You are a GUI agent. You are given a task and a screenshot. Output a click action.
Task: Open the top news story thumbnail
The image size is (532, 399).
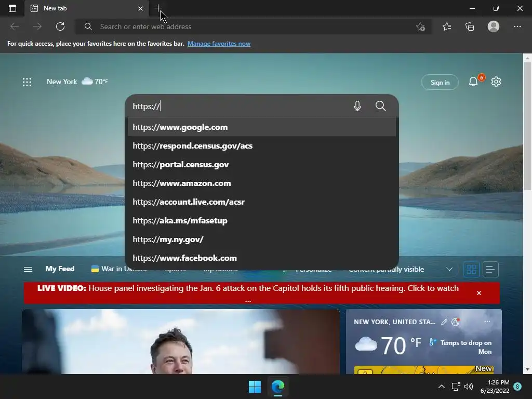(180, 341)
